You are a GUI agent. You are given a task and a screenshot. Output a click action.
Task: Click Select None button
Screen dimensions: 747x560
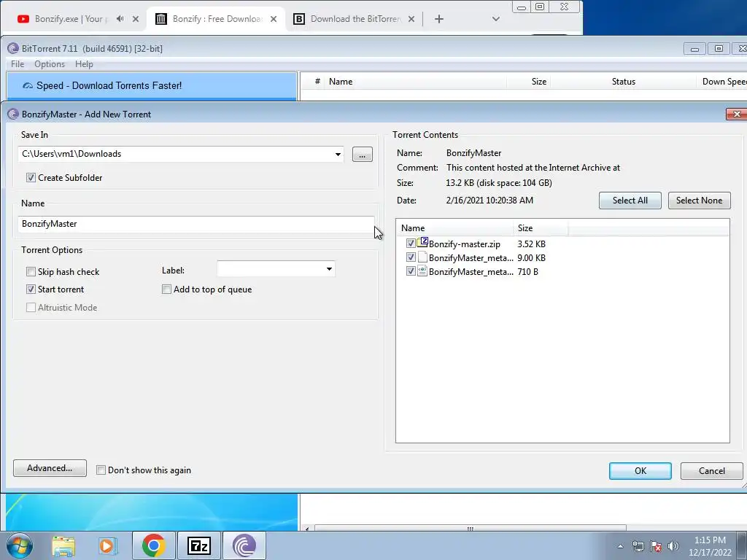[699, 201]
